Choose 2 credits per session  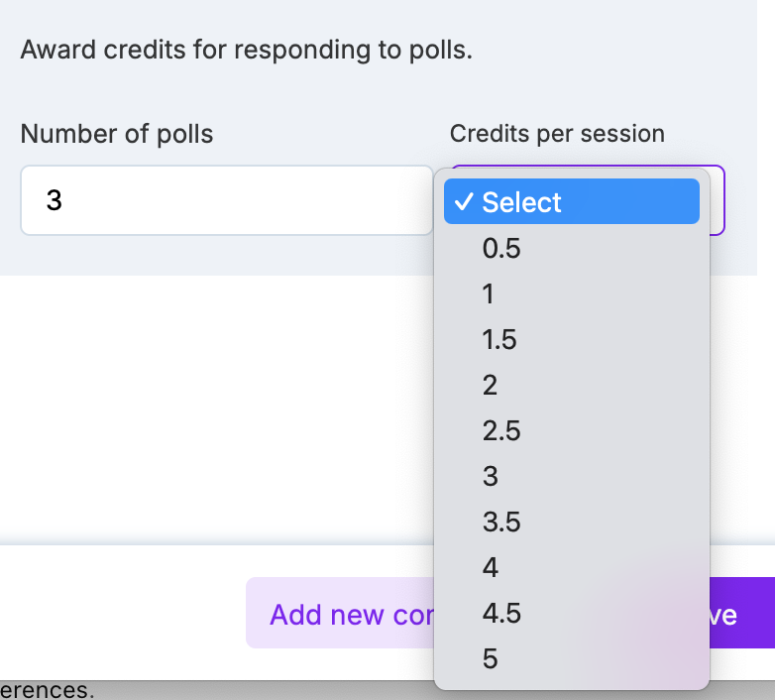click(490, 385)
